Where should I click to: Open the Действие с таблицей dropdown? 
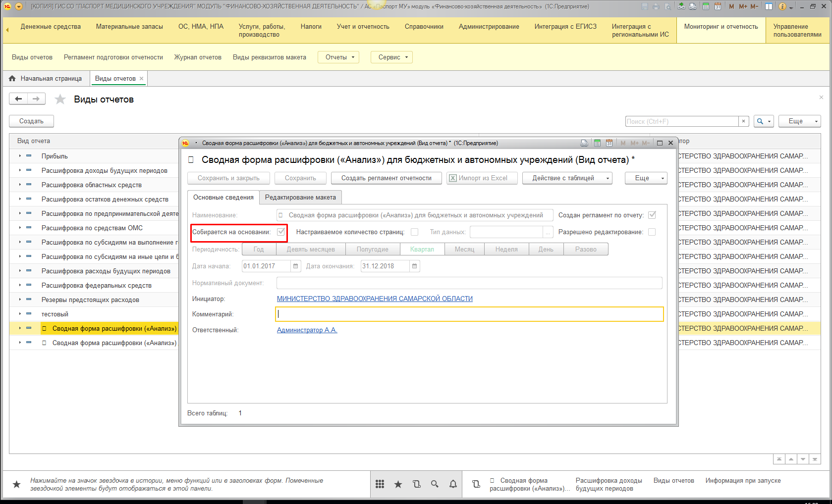(567, 178)
